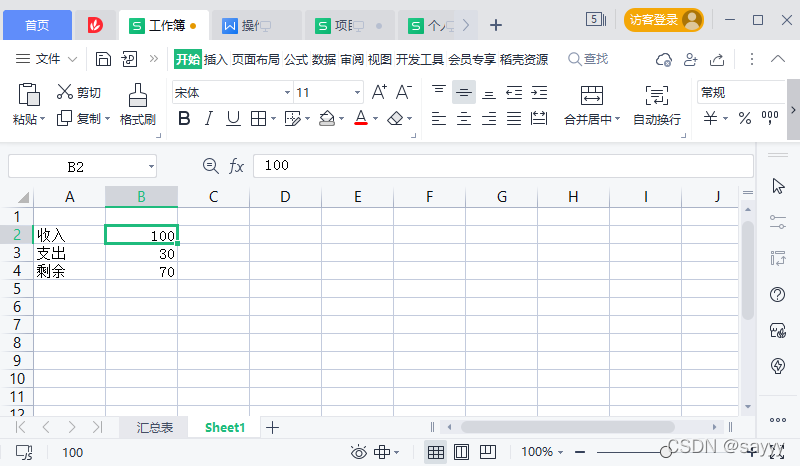Viewport: 800px width, 466px height.
Task: Select cell containing 70
Action: 141,271
